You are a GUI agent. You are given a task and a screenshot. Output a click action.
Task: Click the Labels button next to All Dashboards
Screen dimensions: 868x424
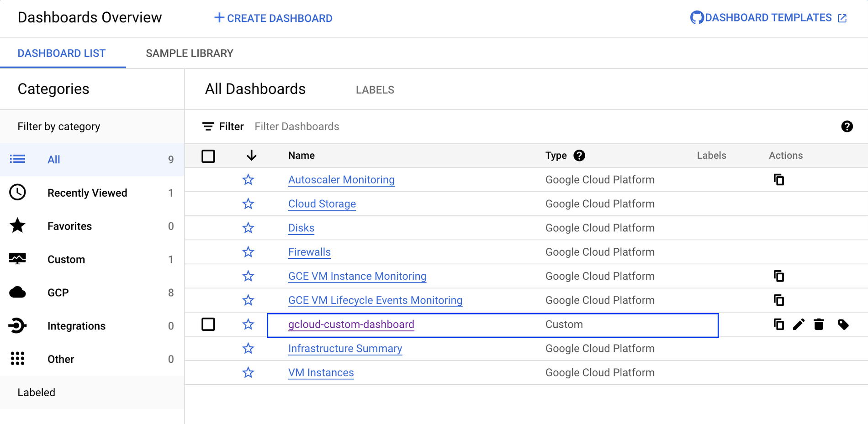coord(375,90)
